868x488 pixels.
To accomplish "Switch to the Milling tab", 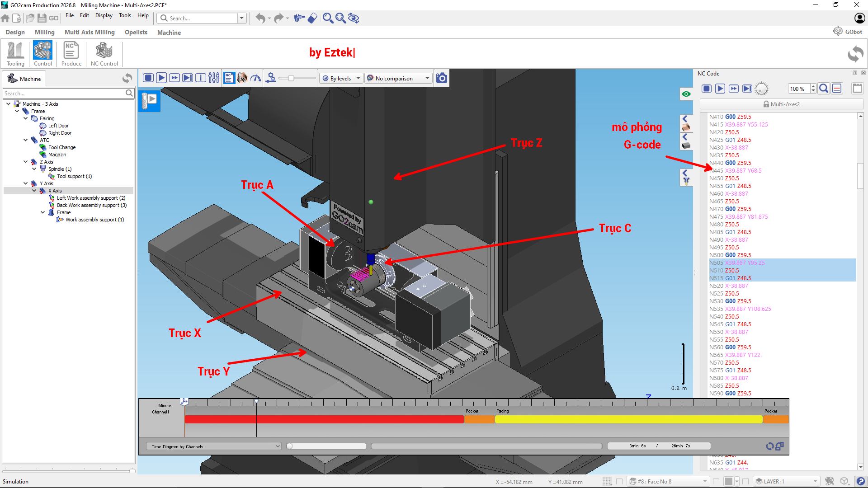I will [45, 32].
